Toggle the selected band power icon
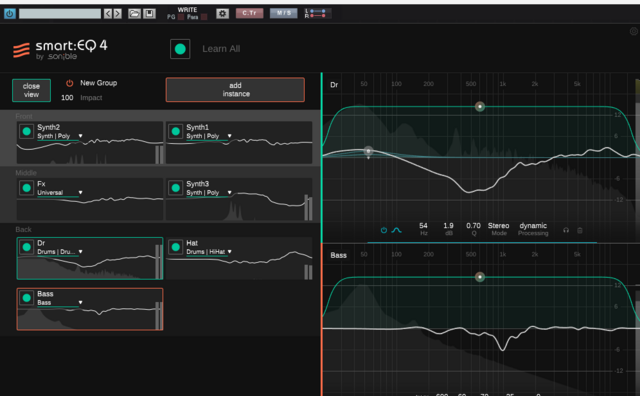Screen dimensions: 640x396 point(384,230)
